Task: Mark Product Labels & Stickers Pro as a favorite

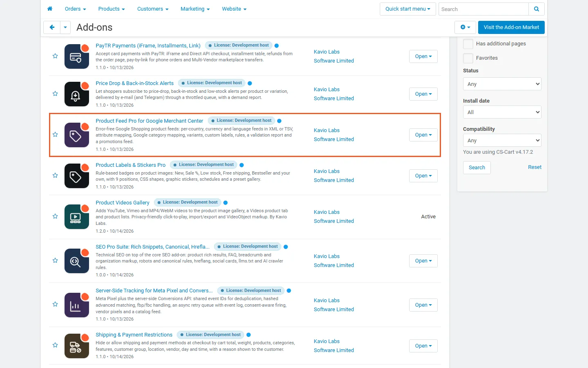Action: point(55,175)
